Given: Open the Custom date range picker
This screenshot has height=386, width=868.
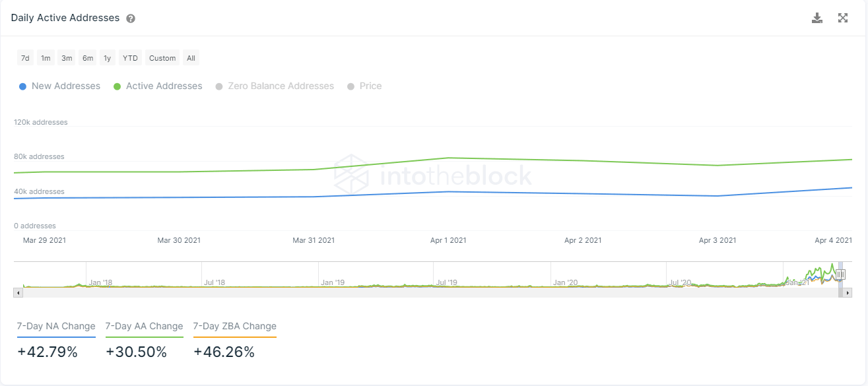Looking at the screenshot, I should pos(162,58).
